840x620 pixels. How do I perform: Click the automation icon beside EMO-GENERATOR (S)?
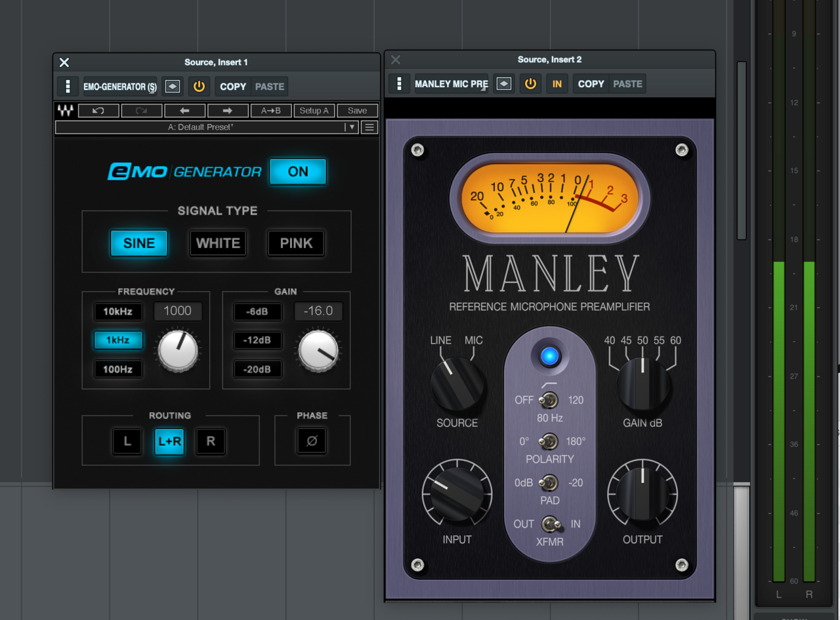(173, 87)
